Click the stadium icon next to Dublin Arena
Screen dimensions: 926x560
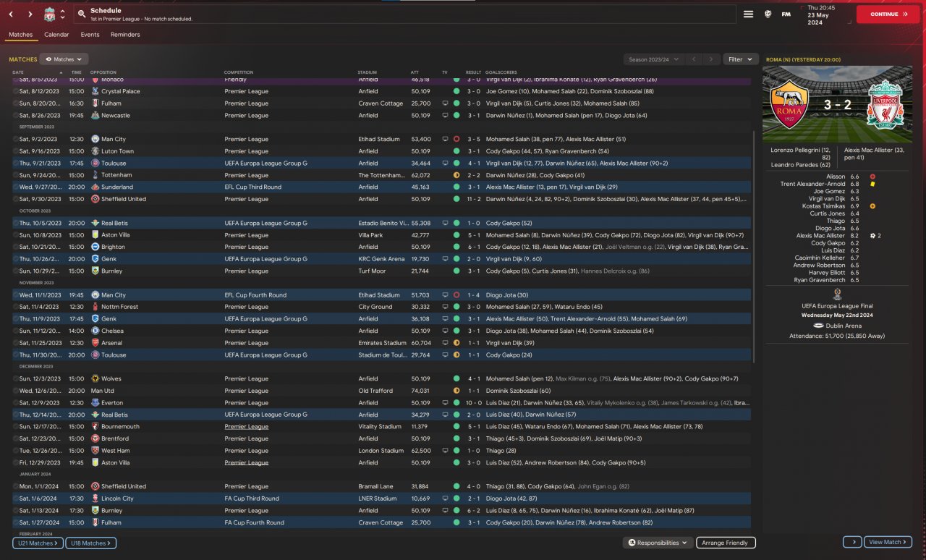[x=817, y=326]
